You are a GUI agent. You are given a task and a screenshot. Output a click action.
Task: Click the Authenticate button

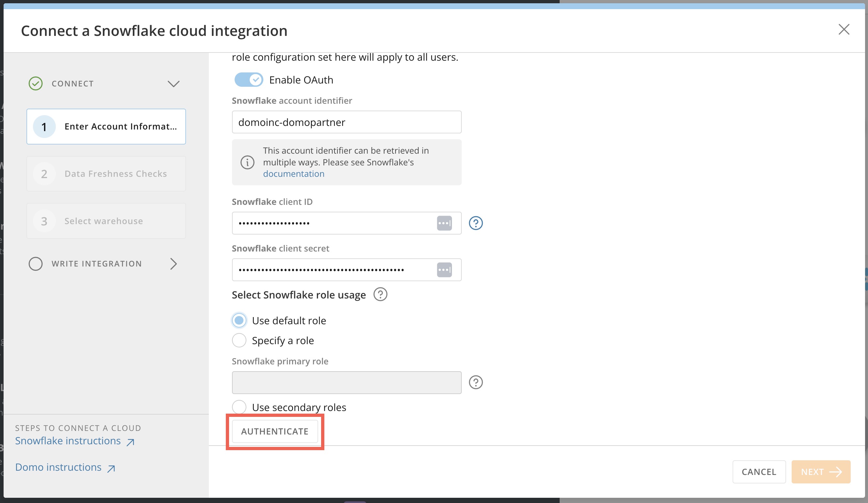(275, 431)
